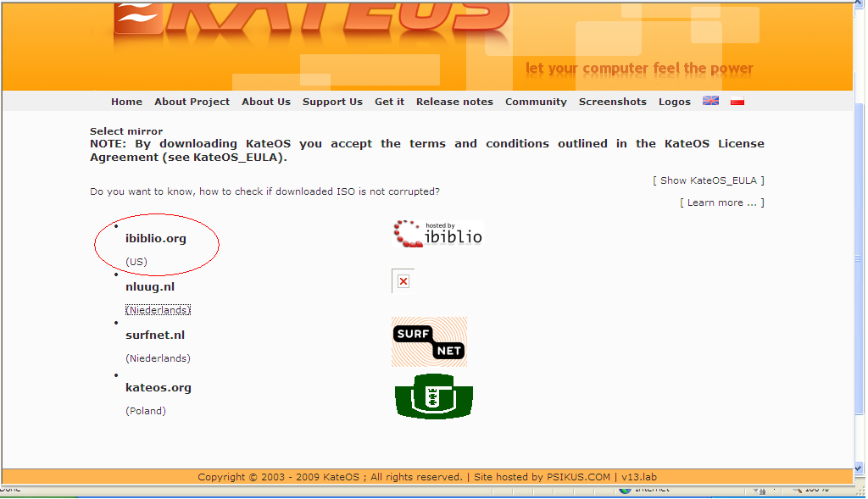Open Learn more about ISO checking

pos(722,202)
